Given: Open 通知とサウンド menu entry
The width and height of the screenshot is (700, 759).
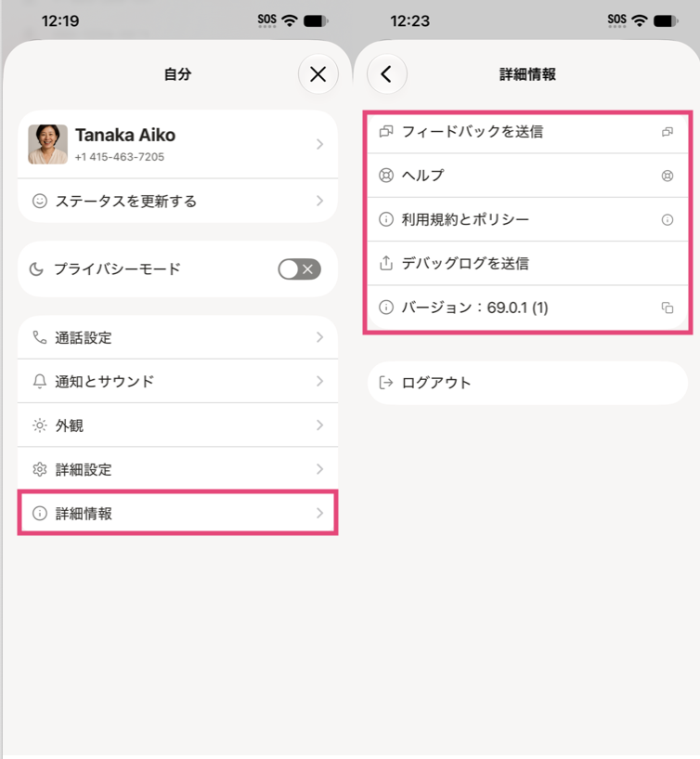Looking at the screenshot, I should coord(177,382).
